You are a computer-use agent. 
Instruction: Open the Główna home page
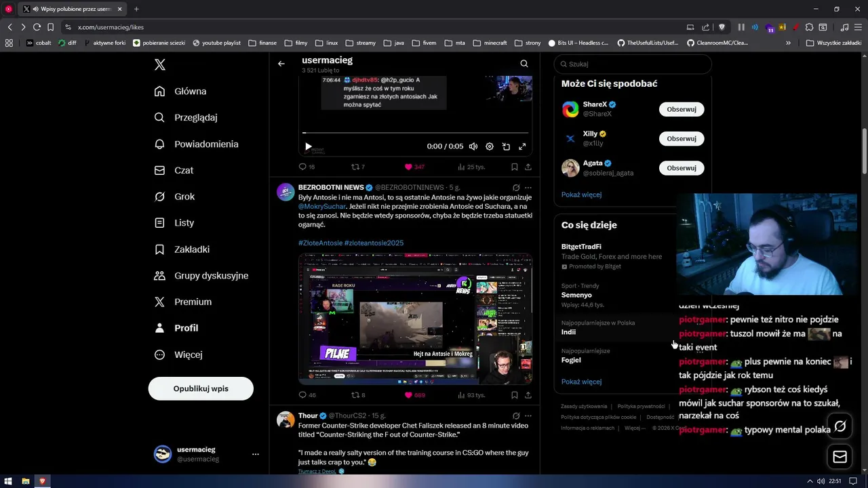(180, 91)
